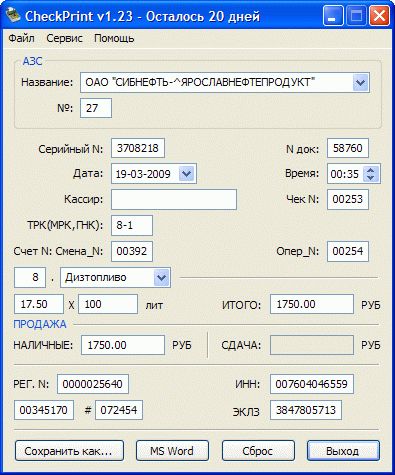This screenshot has width=395, height=475.
Task: Expand the АЗС Название dropdown arrow
Action: [x=360, y=82]
